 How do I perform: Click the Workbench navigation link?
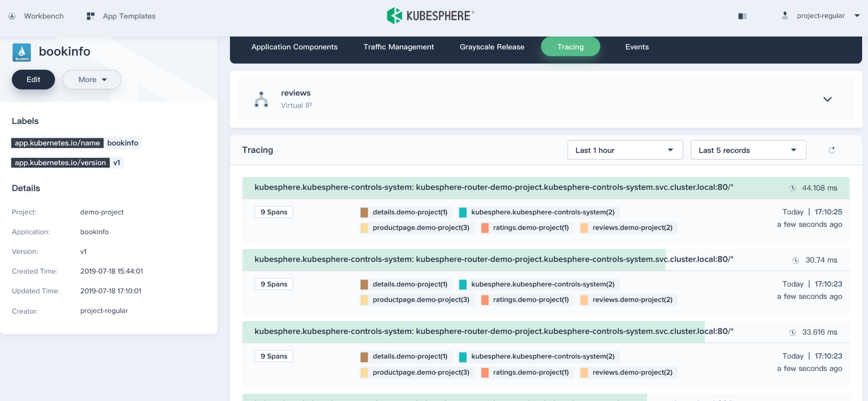(x=44, y=16)
